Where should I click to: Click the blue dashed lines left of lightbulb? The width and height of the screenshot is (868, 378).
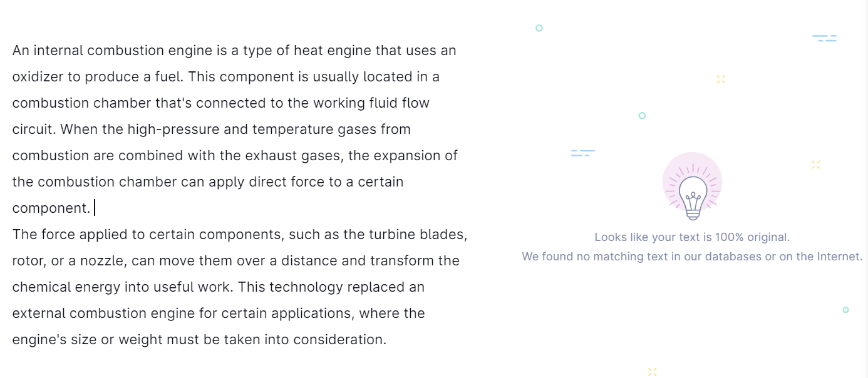[x=583, y=153]
